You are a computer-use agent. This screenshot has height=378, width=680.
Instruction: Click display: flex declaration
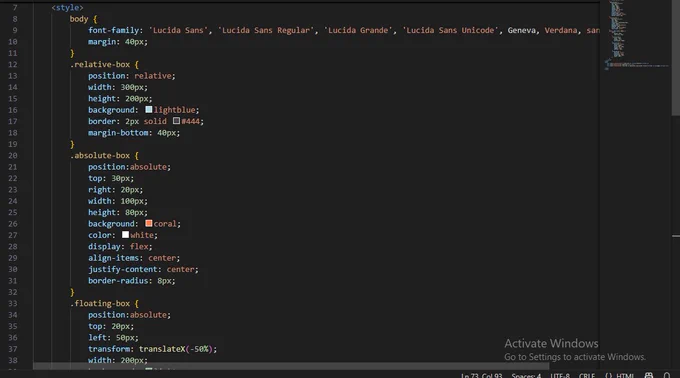tap(120, 246)
